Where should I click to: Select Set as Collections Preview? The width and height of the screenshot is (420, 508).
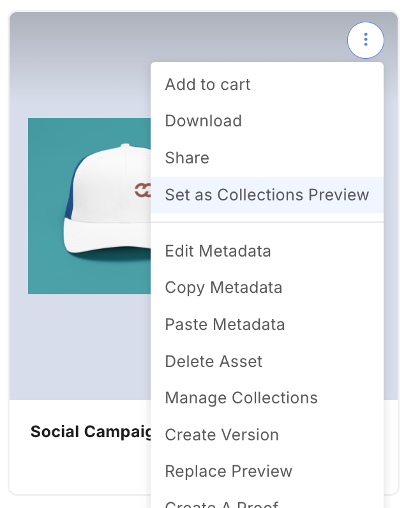pos(267,195)
